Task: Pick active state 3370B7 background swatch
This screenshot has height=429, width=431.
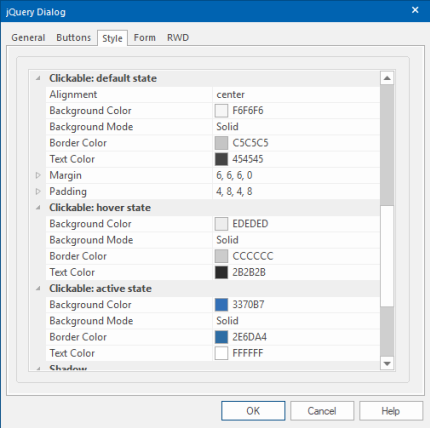Action: click(x=221, y=305)
